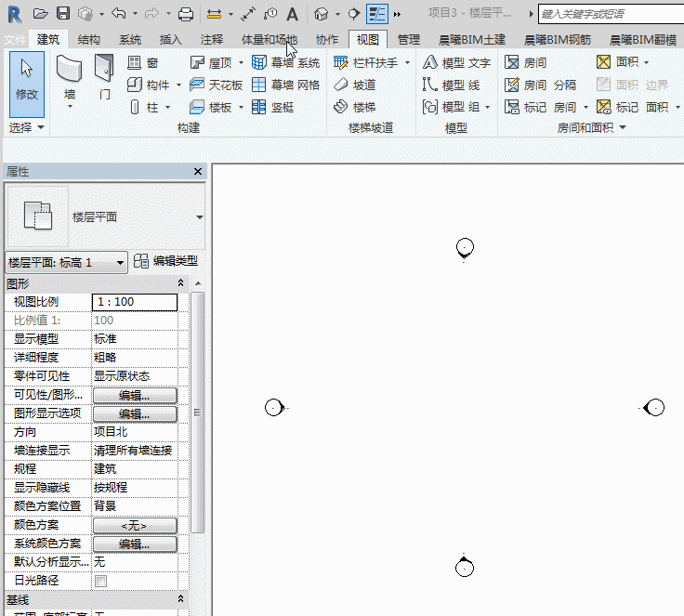
Task: Expand the Column dropdown arrow
Action: 167,108
